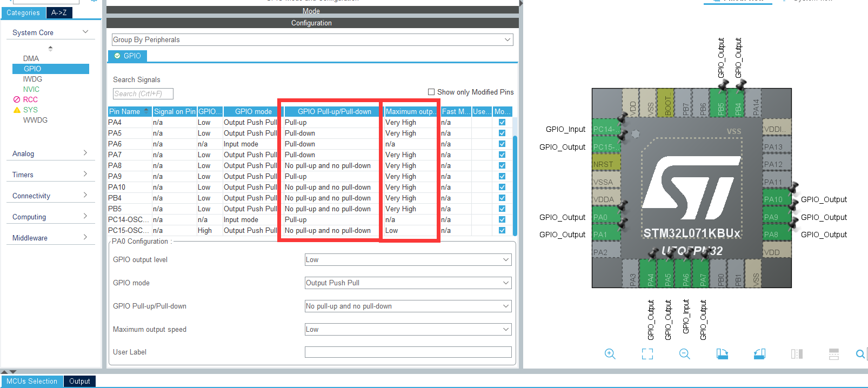Select the PA9 row in the table
This screenshot has width=868, height=388.
coord(310,176)
